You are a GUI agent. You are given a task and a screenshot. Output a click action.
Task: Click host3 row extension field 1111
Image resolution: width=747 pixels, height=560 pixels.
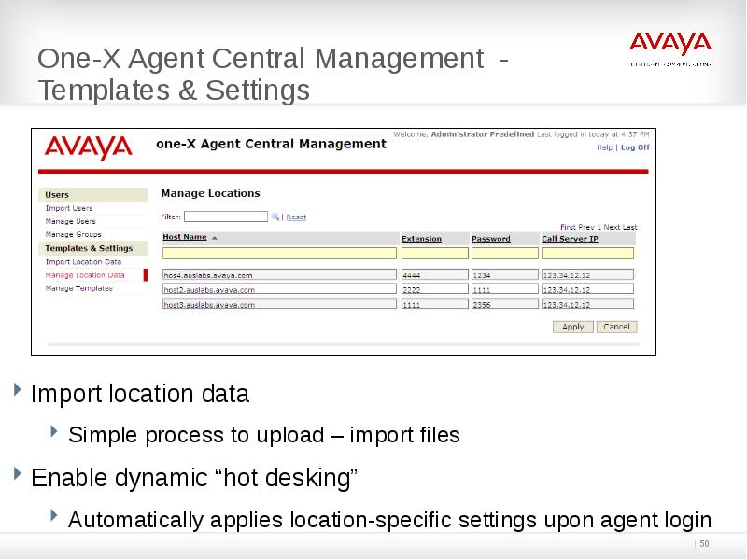point(435,304)
